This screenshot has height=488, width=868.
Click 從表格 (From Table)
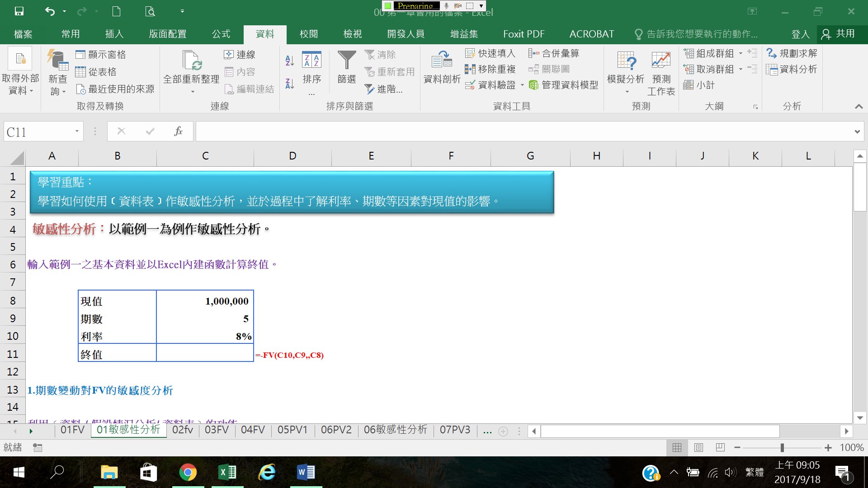[96, 72]
